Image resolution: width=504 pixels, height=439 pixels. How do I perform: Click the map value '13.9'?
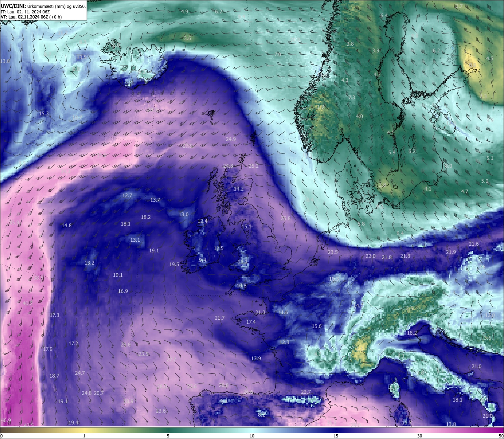point(256,359)
